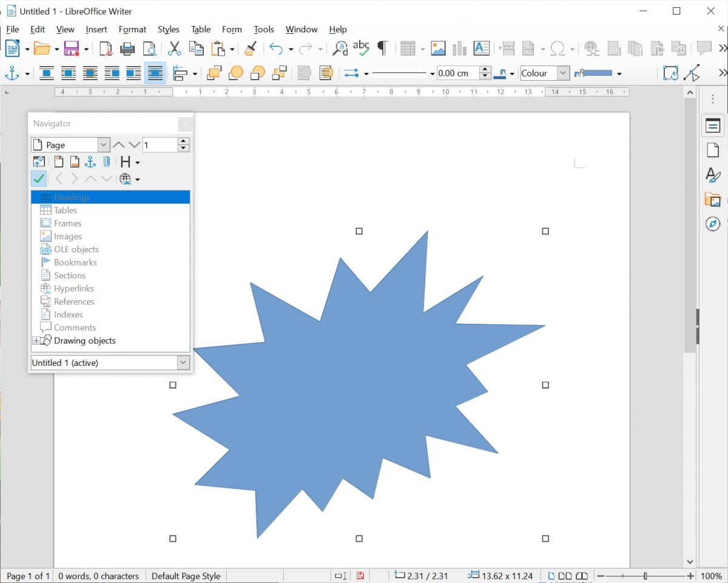Toggle the Wrap Through alignment option

point(155,73)
